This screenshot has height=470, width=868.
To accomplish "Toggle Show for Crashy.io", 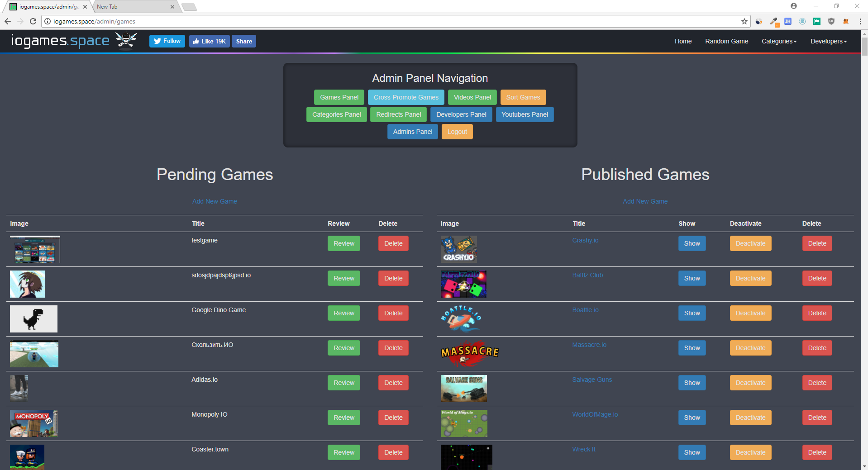I will pyautogui.click(x=692, y=243).
